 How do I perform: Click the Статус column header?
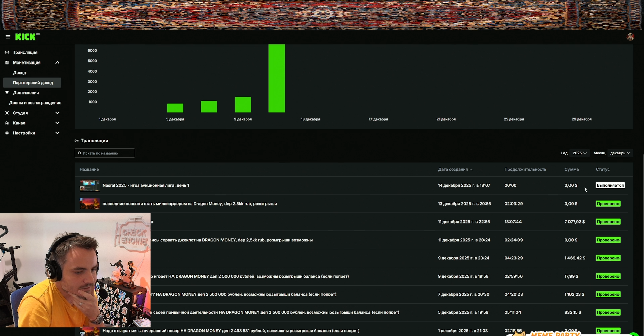603,169
